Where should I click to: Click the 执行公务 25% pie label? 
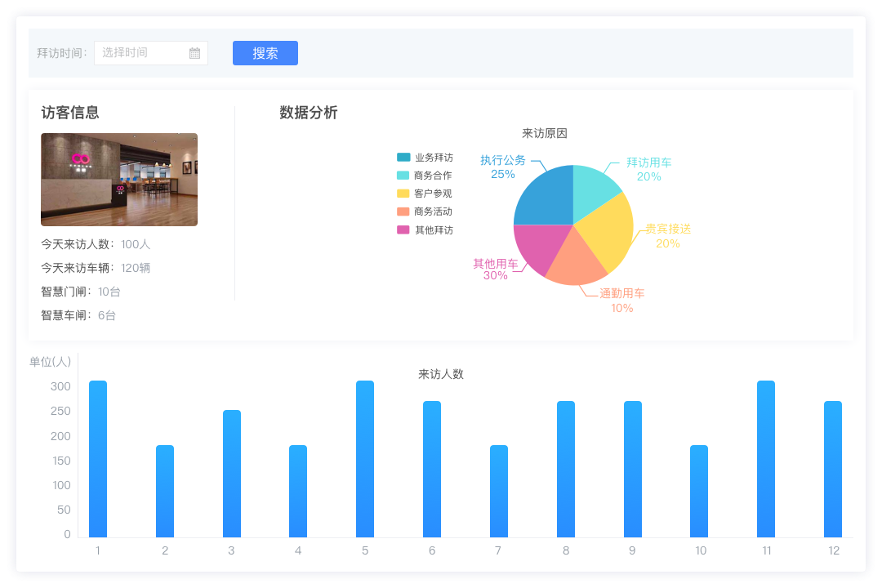pyautogui.click(x=503, y=167)
